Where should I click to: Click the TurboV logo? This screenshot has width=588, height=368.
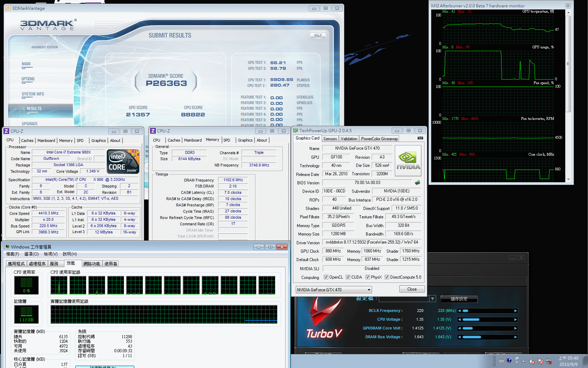[324, 318]
